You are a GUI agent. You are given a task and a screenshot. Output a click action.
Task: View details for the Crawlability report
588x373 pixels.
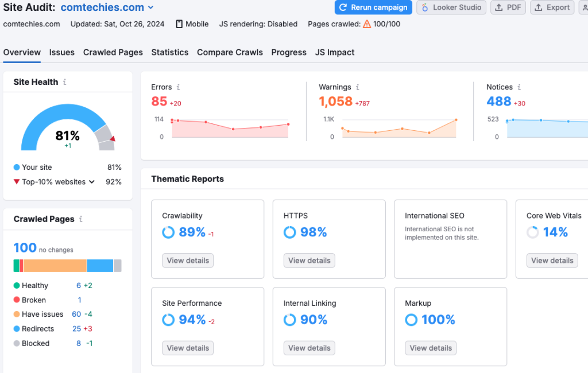click(x=188, y=260)
